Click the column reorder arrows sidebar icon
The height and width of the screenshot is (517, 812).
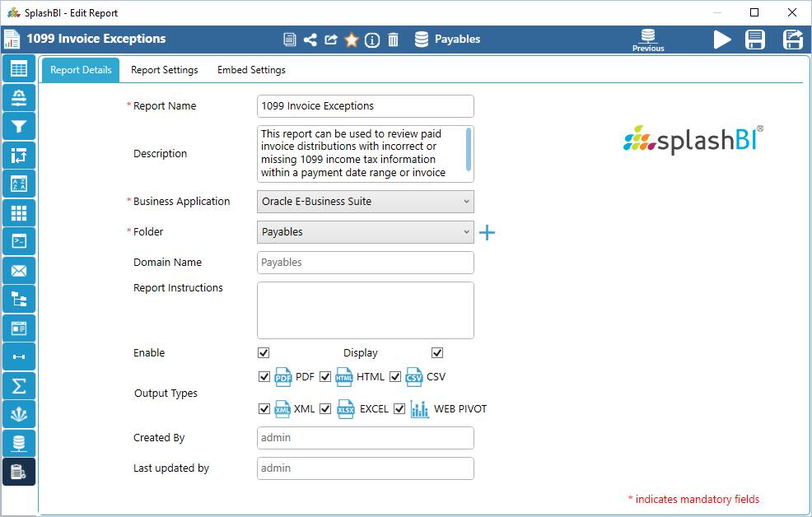click(x=19, y=156)
